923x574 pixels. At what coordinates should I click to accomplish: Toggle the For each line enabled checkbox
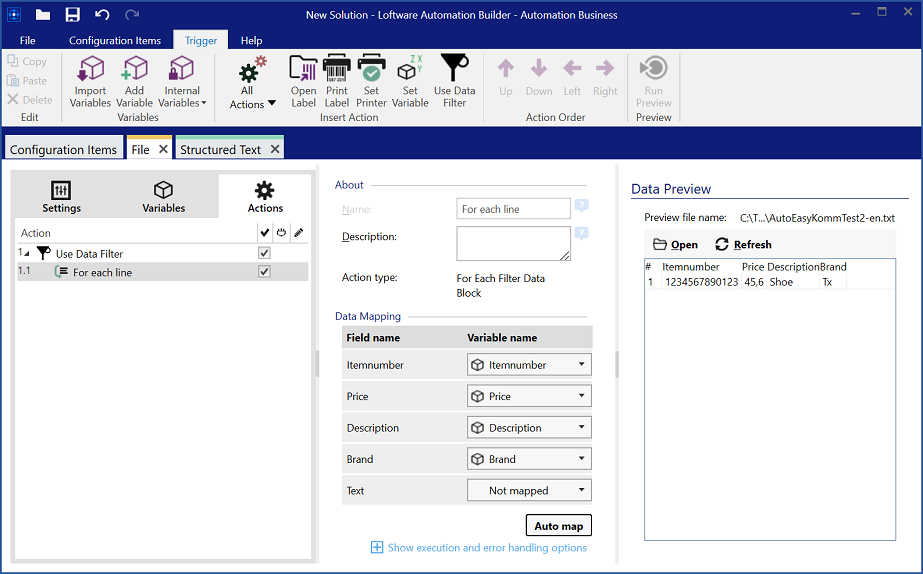[264, 272]
